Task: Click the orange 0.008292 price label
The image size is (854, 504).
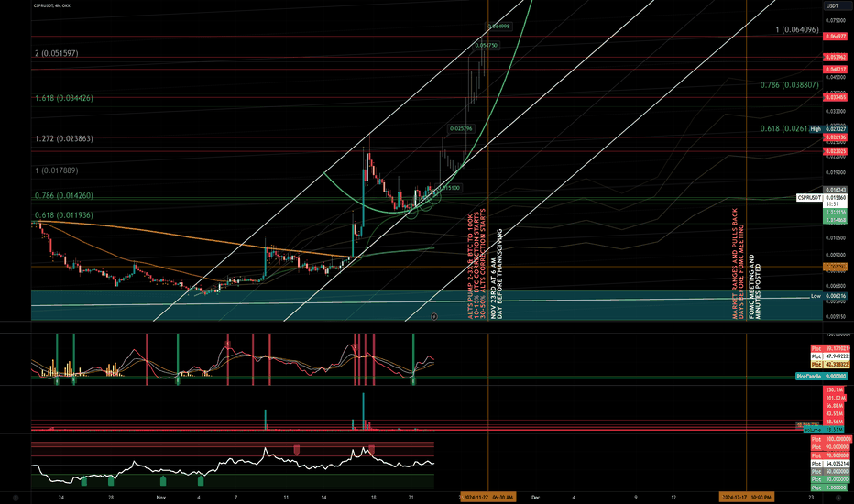Action: pos(835,267)
